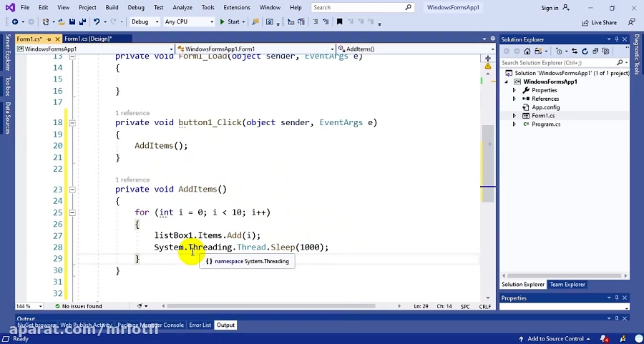Click the top Search box in title bar
The image size is (644, 344).
[x=362, y=7]
